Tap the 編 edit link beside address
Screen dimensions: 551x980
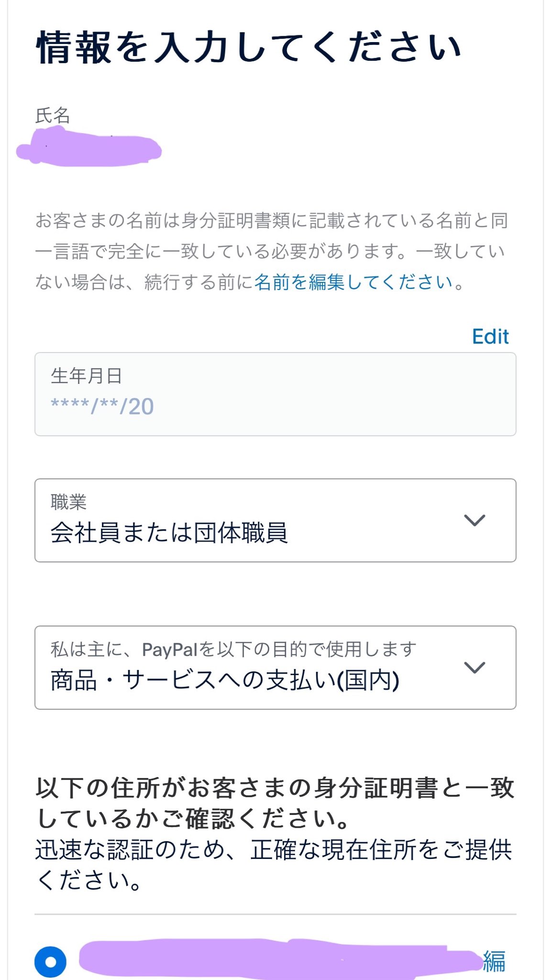494,961
